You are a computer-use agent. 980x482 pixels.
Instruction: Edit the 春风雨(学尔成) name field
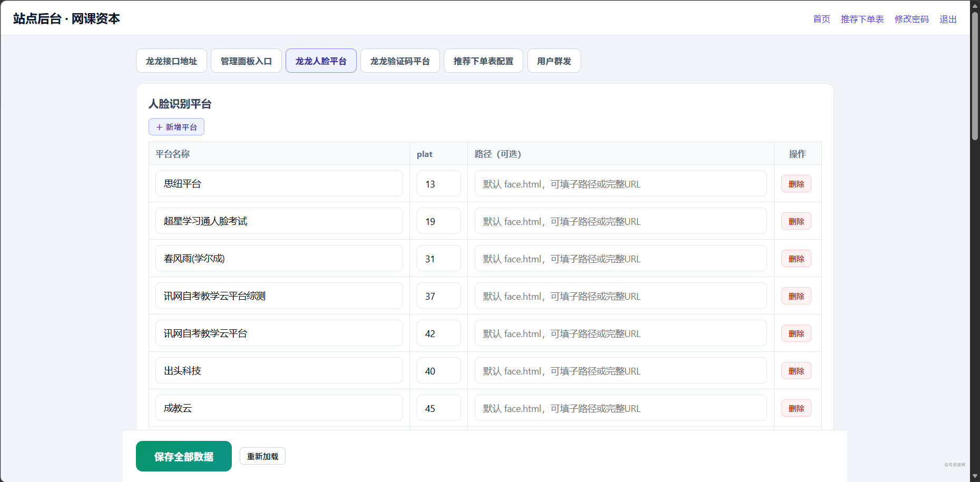coord(279,258)
